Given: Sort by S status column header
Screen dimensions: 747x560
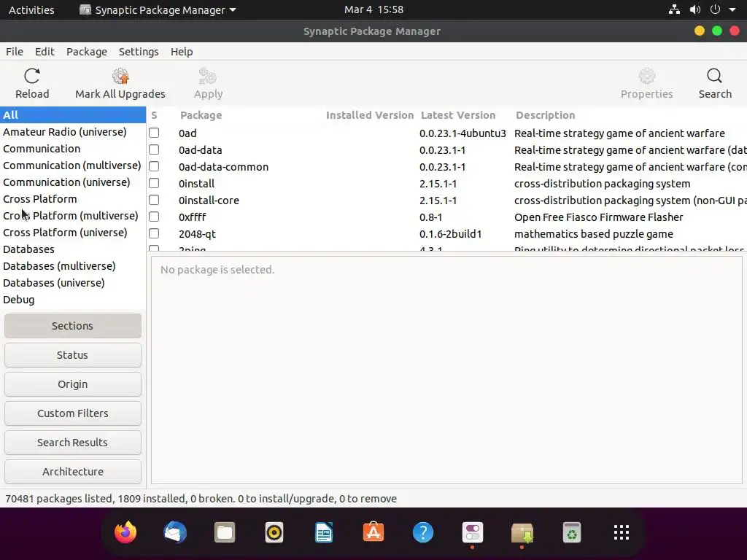Looking at the screenshot, I should [x=155, y=115].
